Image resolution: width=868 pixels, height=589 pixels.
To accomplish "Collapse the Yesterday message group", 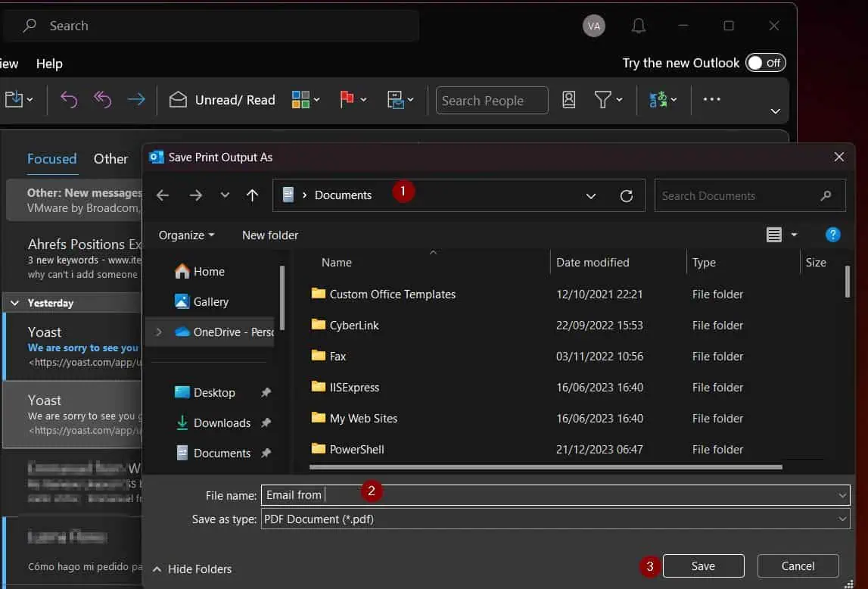I will pyautogui.click(x=15, y=303).
